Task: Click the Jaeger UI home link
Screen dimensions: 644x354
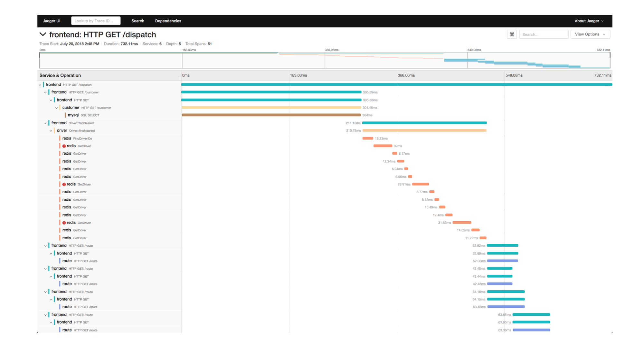Action: coord(52,21)
